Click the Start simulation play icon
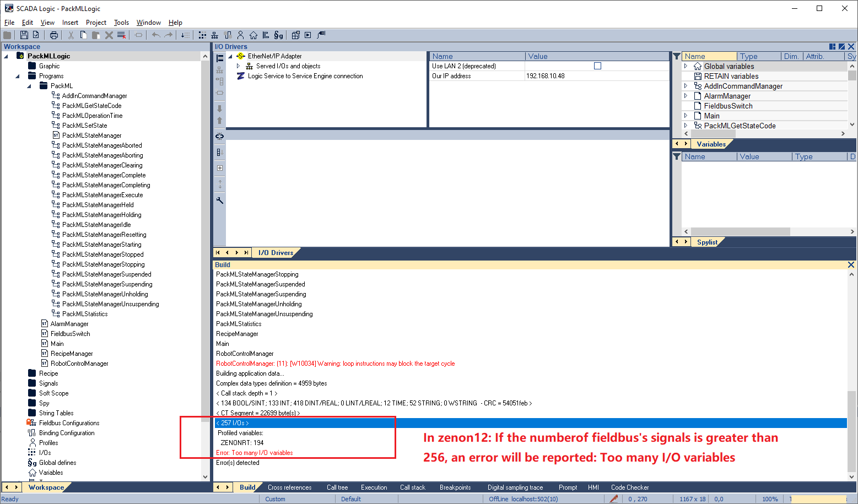The image size is (858, 504). click(x=308, y=35)
